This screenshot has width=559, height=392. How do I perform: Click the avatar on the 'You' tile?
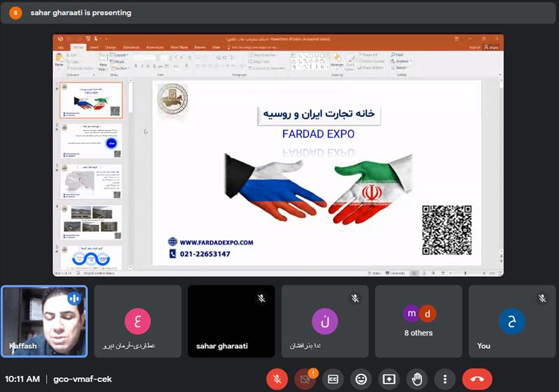point(511,321)
